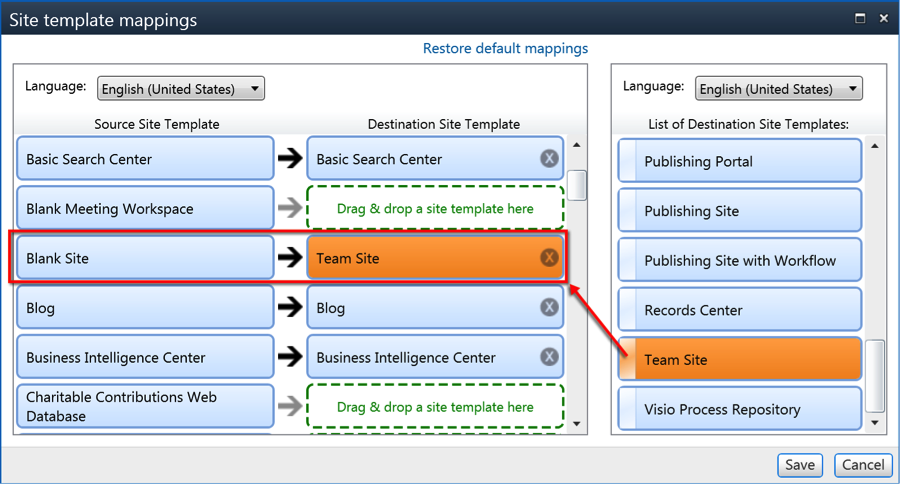Remove the Business Intelligence Center destination mapping
900x484 pixels.
pyautogui.click(x=549, y=357)
